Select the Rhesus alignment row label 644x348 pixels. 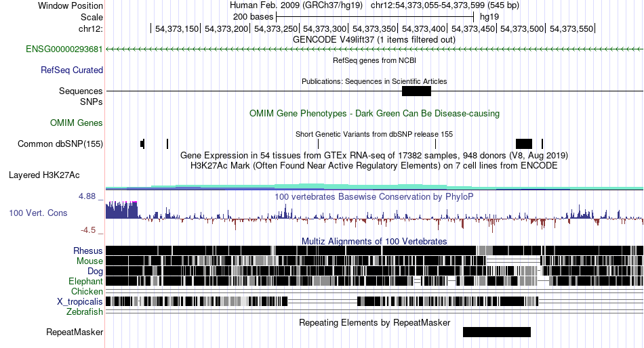(x=88, y=251)
